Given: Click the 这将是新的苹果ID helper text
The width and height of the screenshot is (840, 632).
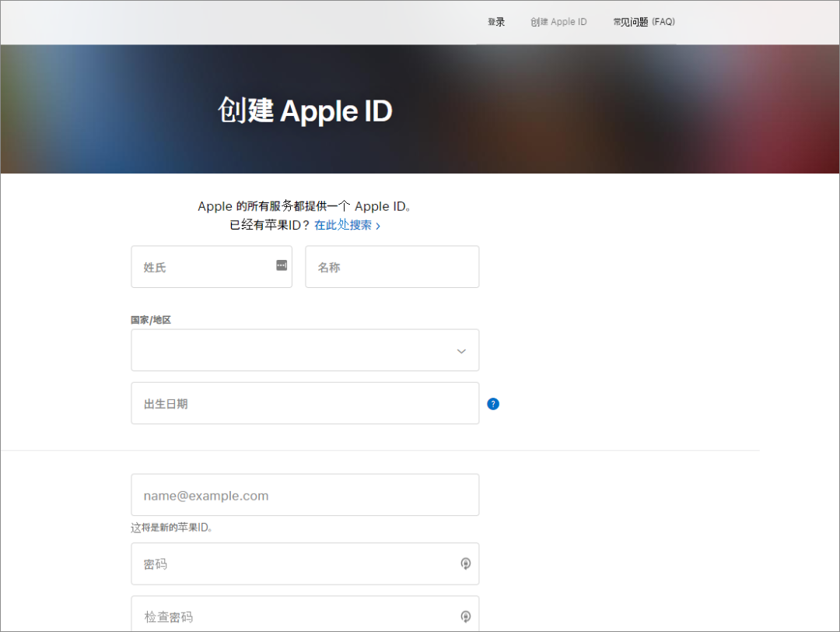Looking at the screenshot, I should (x=170, y=527).
